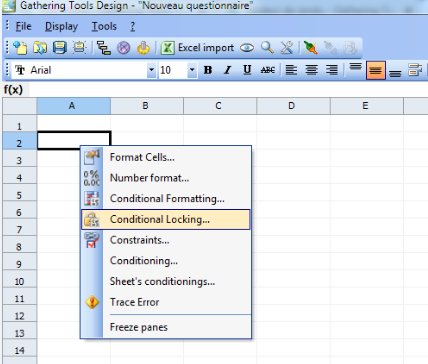Save with the floppy disk icon

[x=60, y=48]
